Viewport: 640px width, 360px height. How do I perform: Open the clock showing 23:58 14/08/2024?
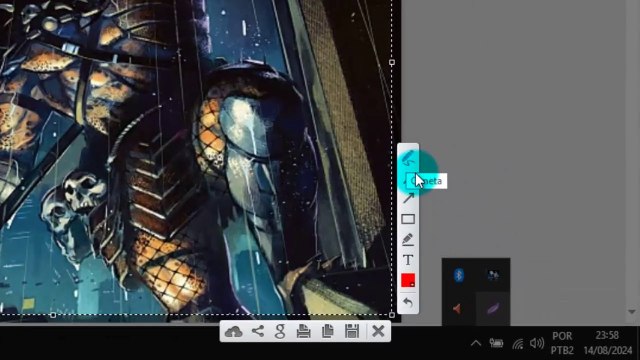tap(607, 343)
